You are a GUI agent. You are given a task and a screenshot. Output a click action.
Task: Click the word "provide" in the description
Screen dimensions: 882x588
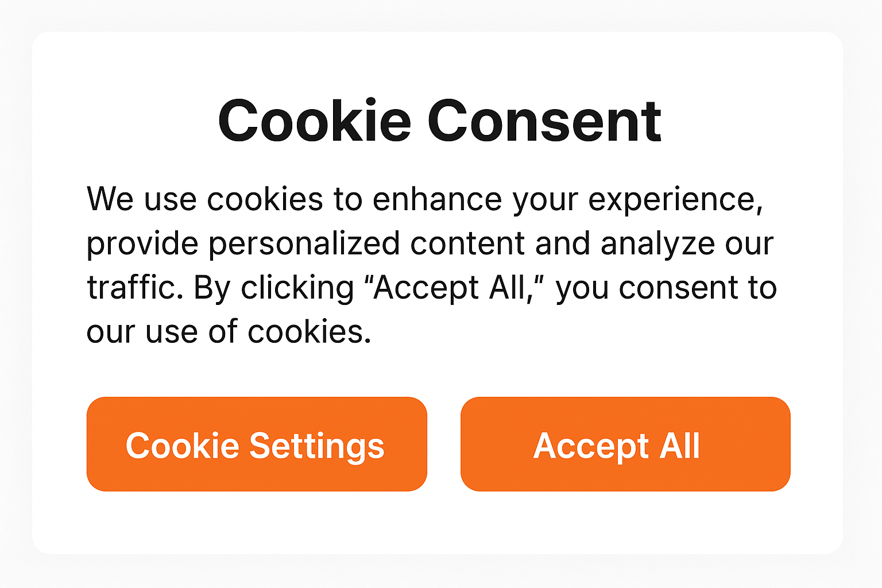(142, 243)
